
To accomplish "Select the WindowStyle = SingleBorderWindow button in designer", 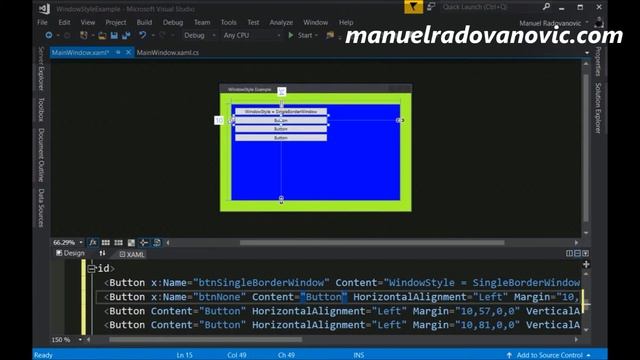I will pos(281,111).
